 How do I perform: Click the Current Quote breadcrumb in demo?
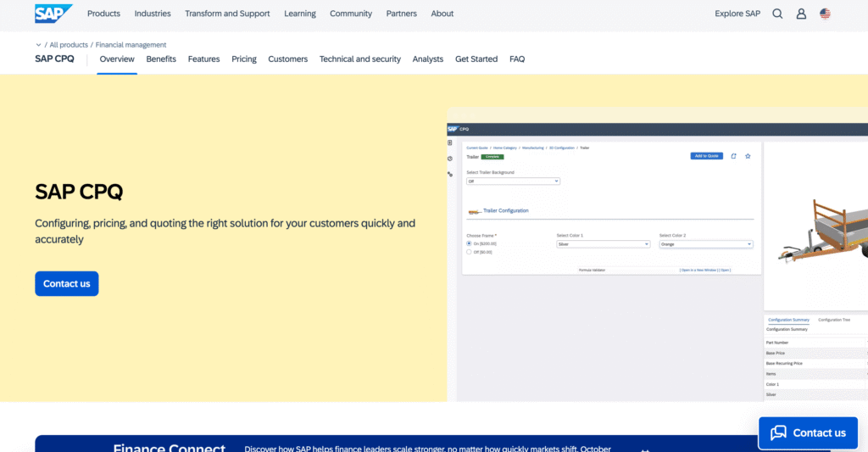477,148
